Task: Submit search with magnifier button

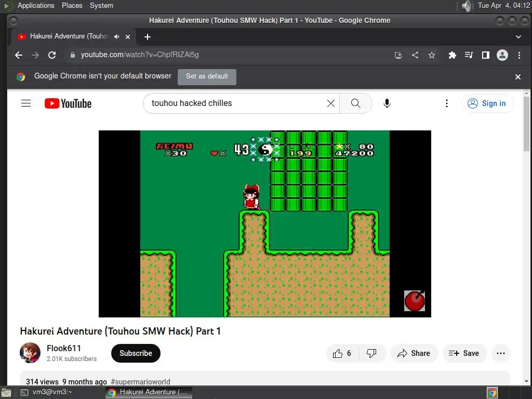Action: coord(355,103)
